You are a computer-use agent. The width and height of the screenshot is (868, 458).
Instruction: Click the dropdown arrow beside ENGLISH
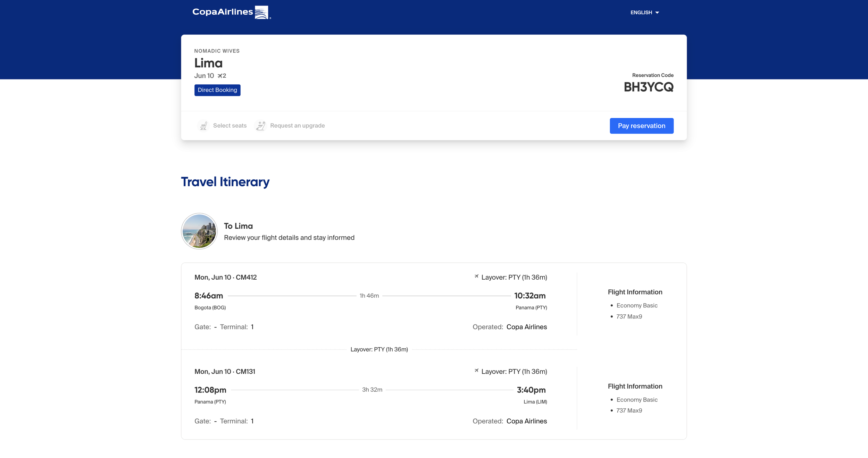[657, 13]
